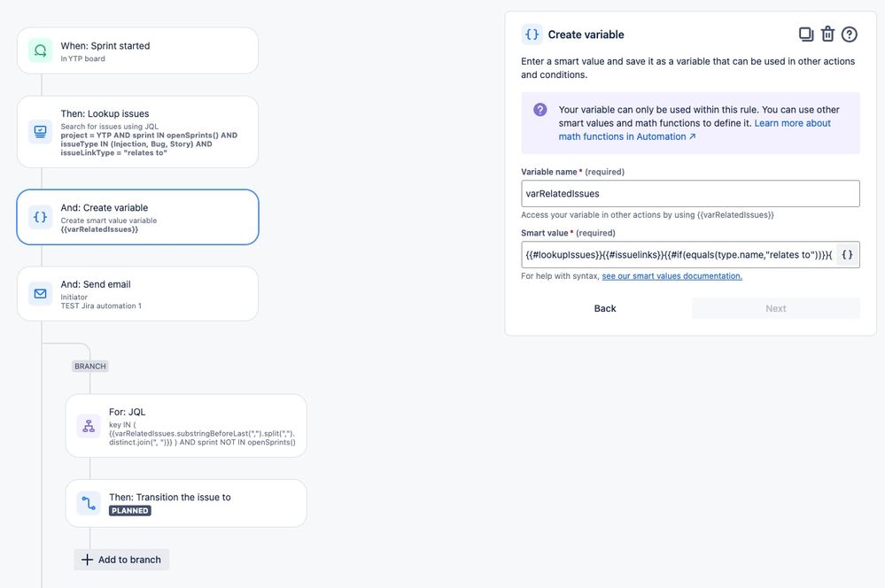Click Add to branch
Screen dimensions: 885x588
(121, 559)
